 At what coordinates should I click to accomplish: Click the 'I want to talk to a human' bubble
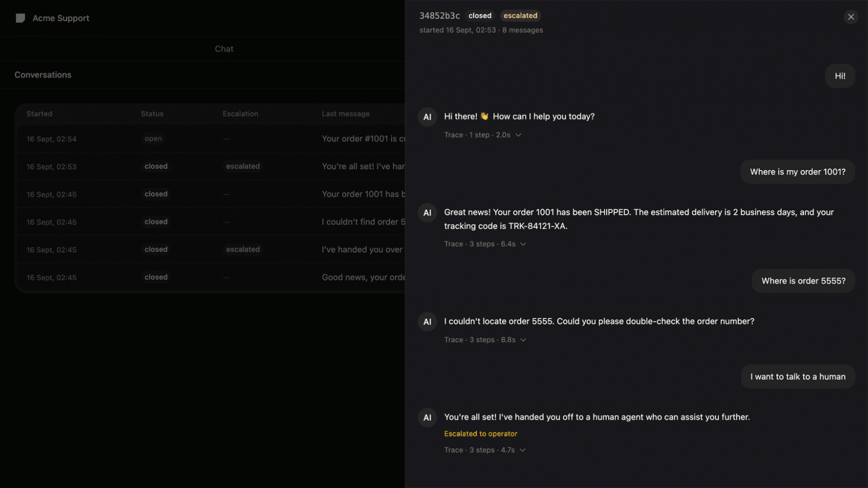[798, 377]
